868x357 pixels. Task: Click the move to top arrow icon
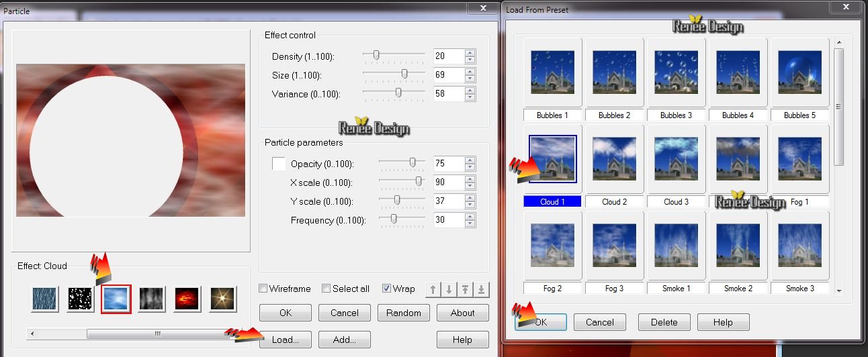pyautogui.click(x=466, y=289)
